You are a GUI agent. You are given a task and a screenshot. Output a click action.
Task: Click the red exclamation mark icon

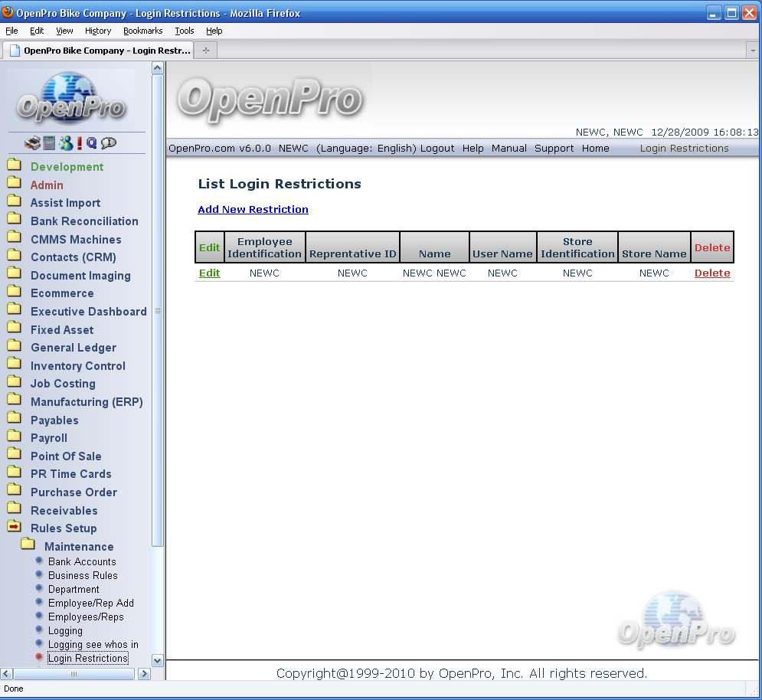pyautogui.click(x=79, y=142)
